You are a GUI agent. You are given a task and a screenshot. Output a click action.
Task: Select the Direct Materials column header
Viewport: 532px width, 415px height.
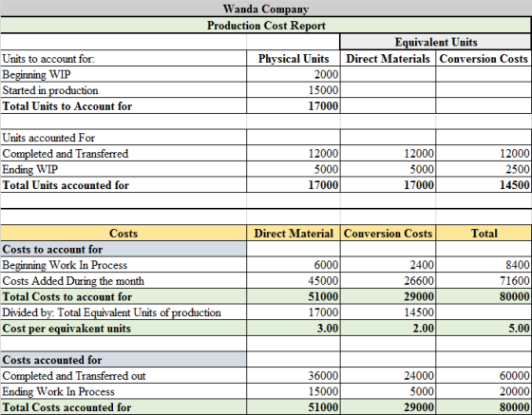388,59
